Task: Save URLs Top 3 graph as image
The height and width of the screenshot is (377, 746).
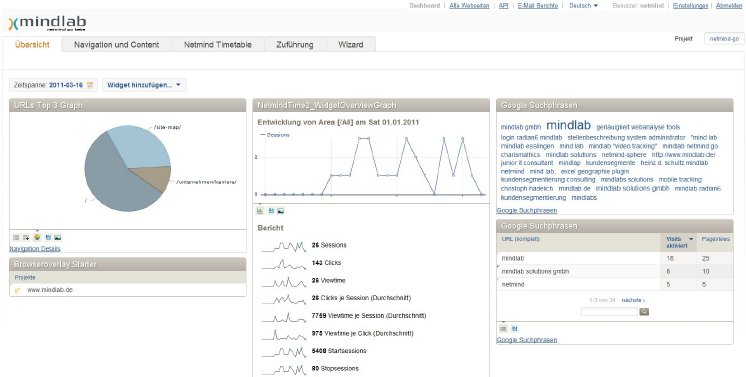Action: pos(58,237)
